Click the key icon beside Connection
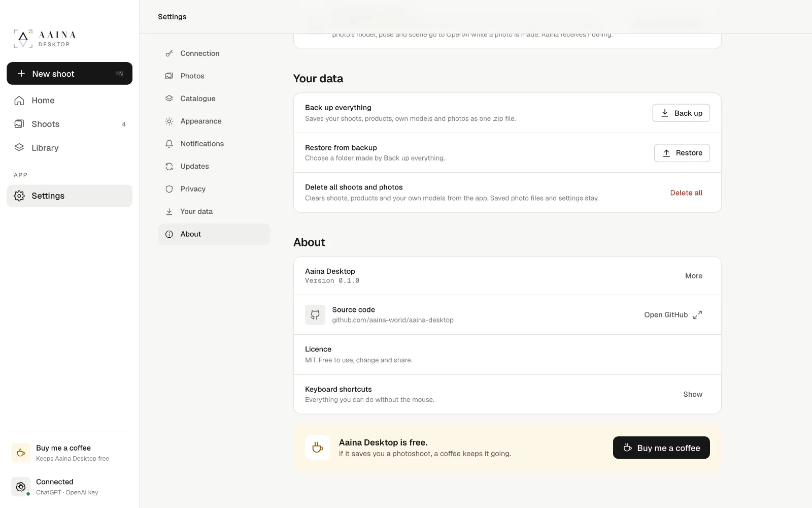 [170, 53]
